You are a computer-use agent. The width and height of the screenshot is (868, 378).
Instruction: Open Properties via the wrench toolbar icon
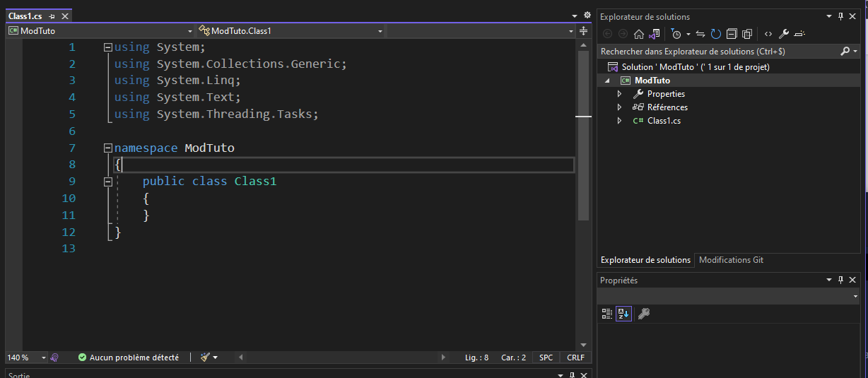(x=784, y=34)
